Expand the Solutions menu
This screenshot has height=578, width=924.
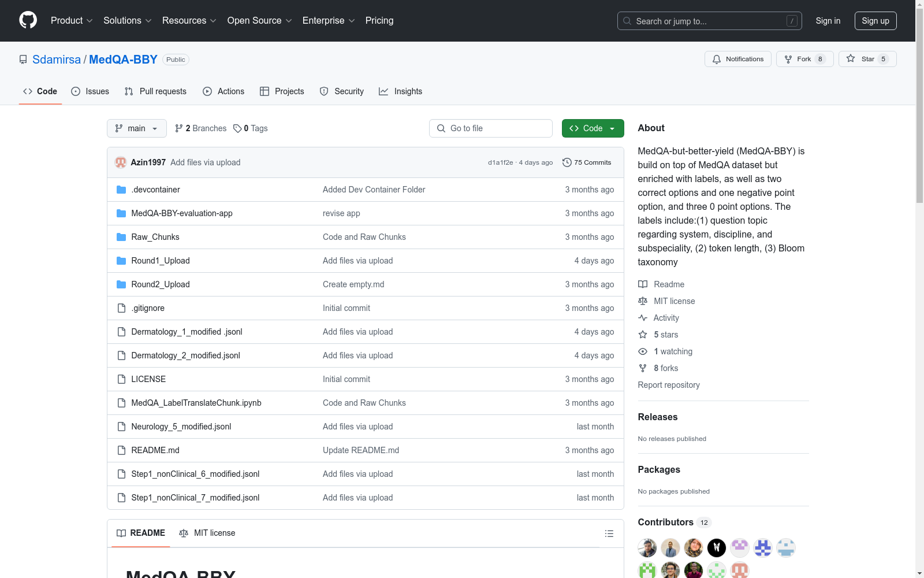point(128,21)
